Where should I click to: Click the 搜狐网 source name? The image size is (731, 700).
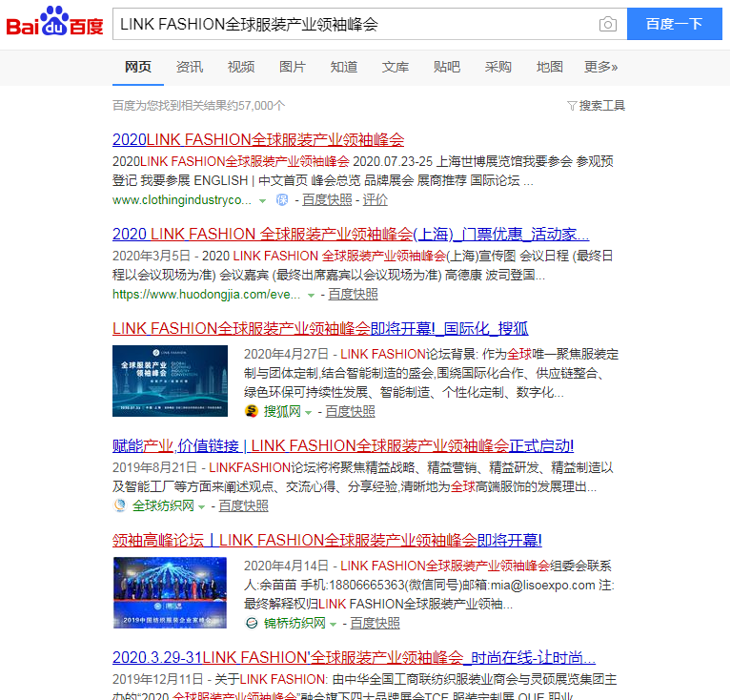pyautogui.click(x=282, y=411)
